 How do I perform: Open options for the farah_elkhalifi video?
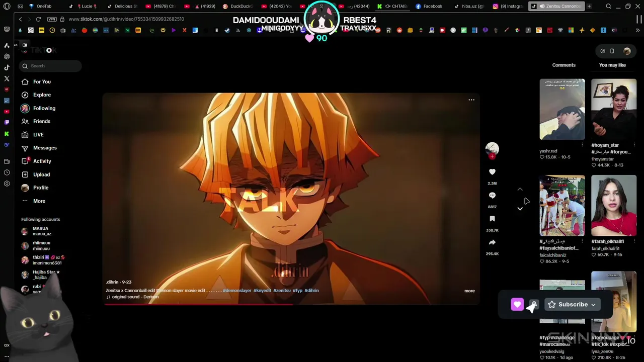click(634, 242)
